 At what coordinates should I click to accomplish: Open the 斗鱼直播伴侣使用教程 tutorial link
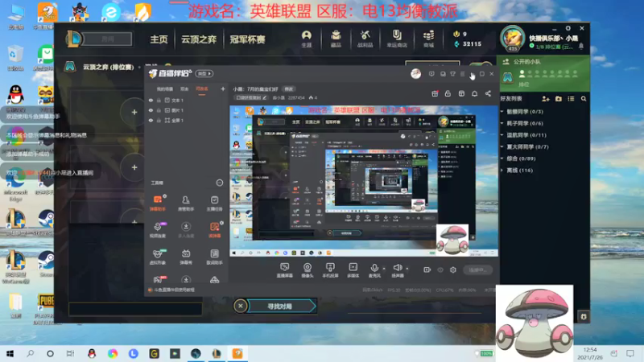[x=174, y=290]
